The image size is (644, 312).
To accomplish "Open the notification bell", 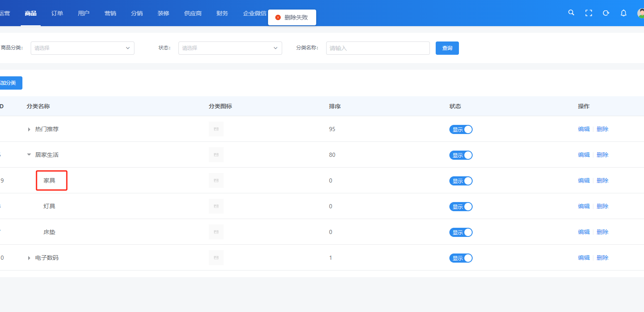I will pos(624,13).
